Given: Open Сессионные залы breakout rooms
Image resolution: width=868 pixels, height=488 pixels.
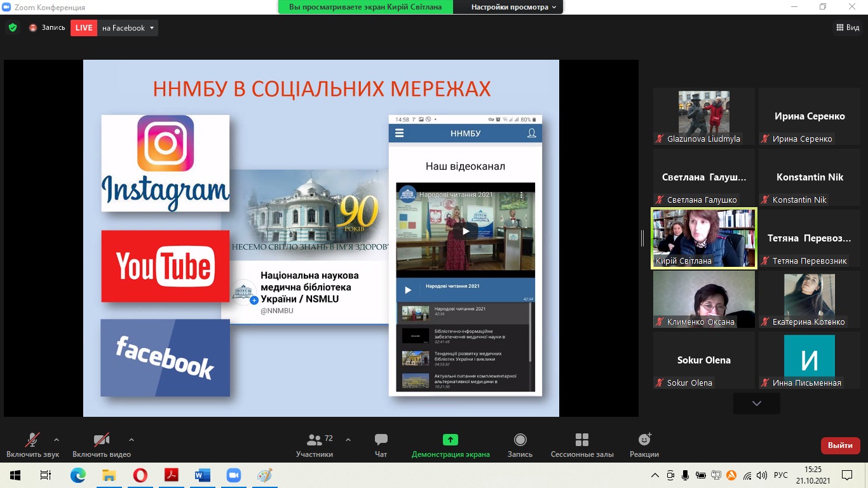Looking at the screenshot, I should click(582, 445).
